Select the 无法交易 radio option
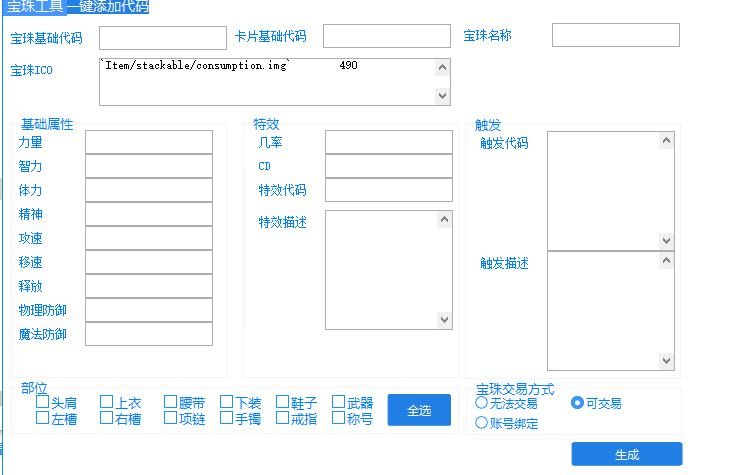Screen dimensions: 740x475 (x=482, y=403)
